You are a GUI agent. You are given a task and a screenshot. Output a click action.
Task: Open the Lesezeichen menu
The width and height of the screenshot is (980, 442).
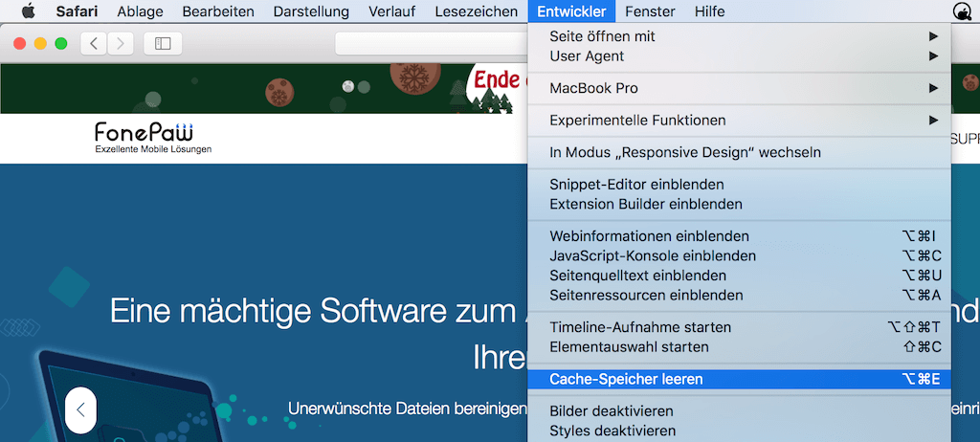477,11
